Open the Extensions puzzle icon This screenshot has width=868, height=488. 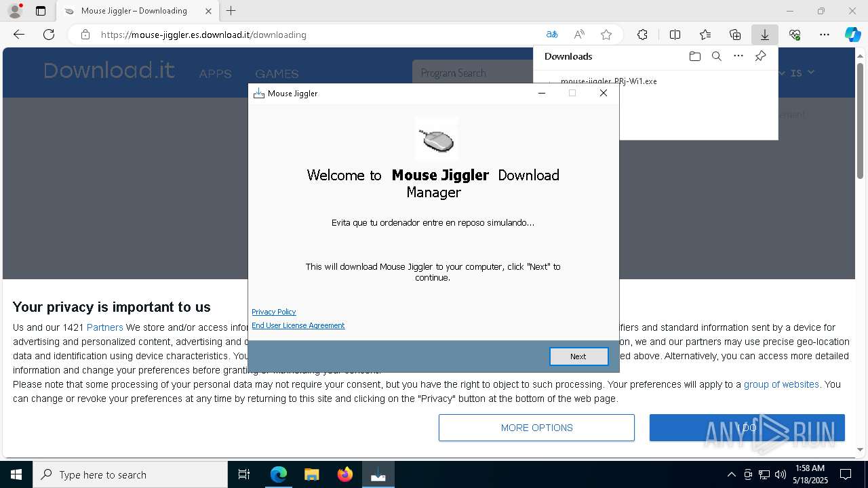pyautogui.click(x=642, y=35)
